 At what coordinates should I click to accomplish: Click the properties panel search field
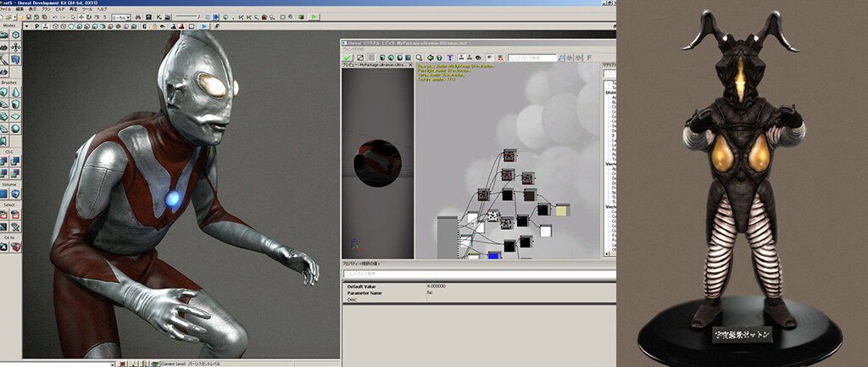tap(480, 274)
